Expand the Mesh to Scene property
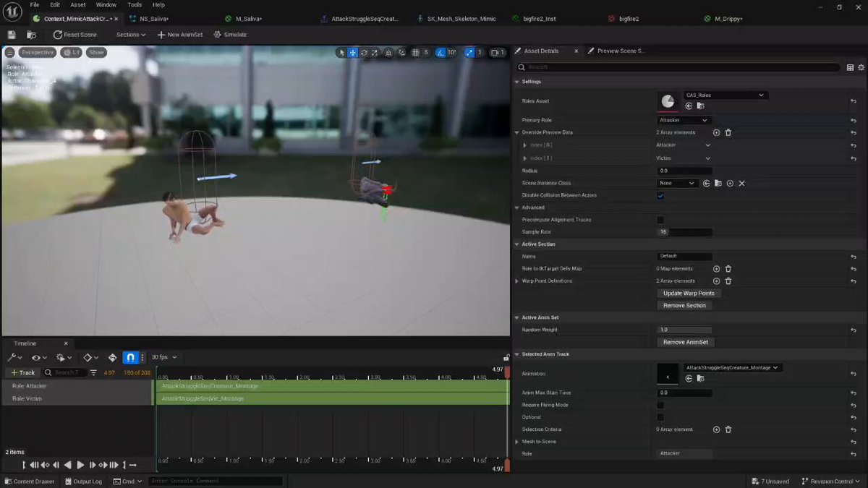The width and height of the screenshot is (868, 488). click(x=516, y=441)
